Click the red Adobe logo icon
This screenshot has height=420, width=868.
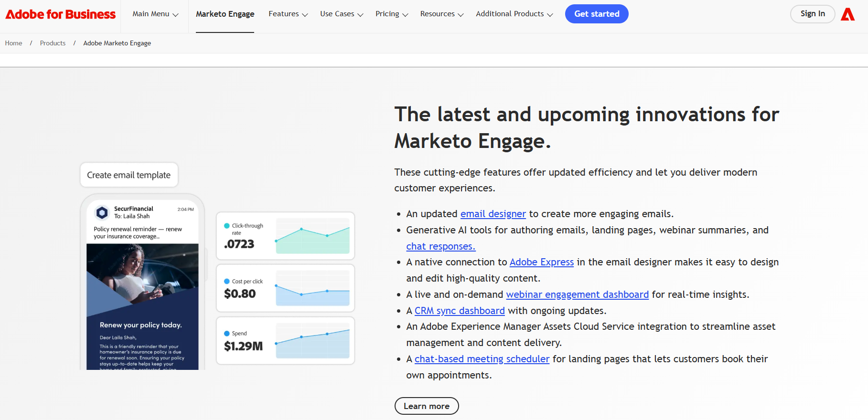point(847,14)
